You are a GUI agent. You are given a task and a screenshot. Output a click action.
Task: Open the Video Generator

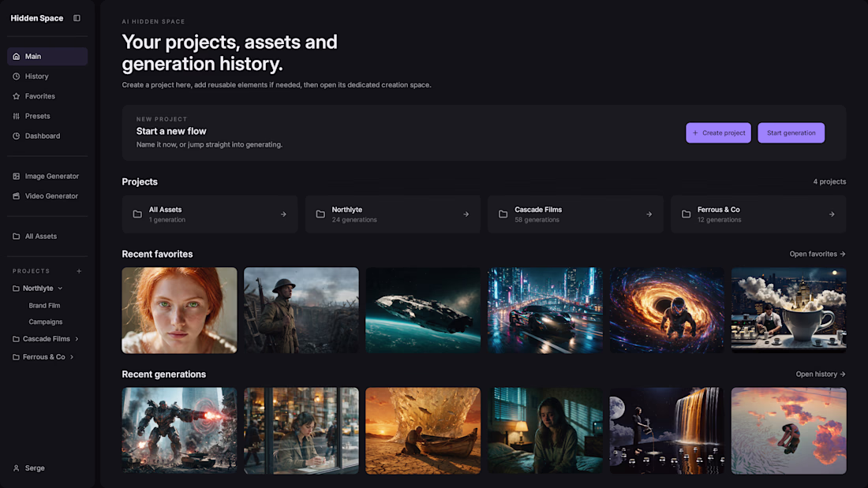tap(47, 196)
